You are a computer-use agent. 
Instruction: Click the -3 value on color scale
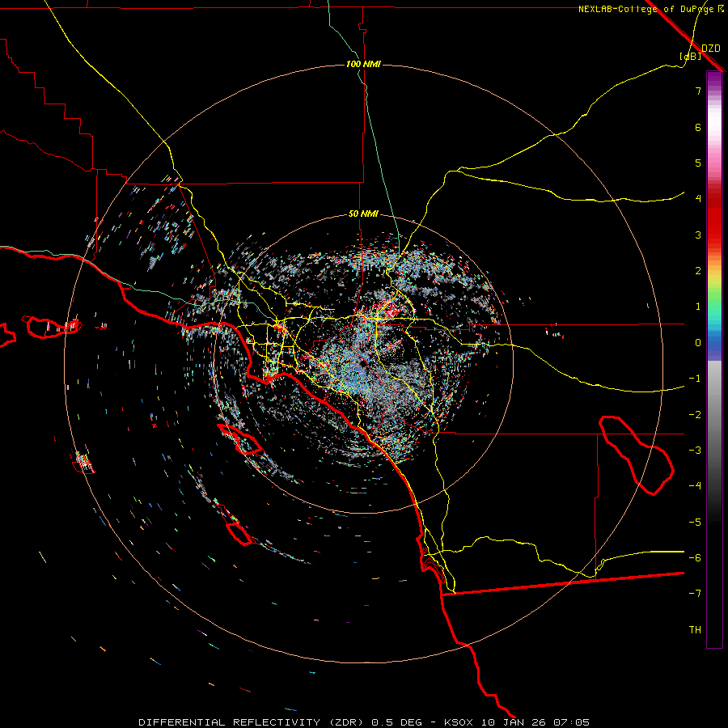[695, 451]
